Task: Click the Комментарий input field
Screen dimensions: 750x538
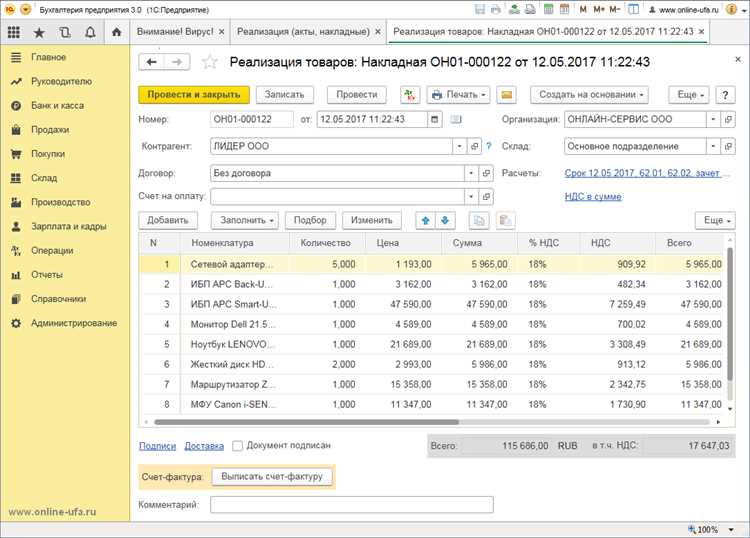Action: pyautogui.click(x=352, y=505)
